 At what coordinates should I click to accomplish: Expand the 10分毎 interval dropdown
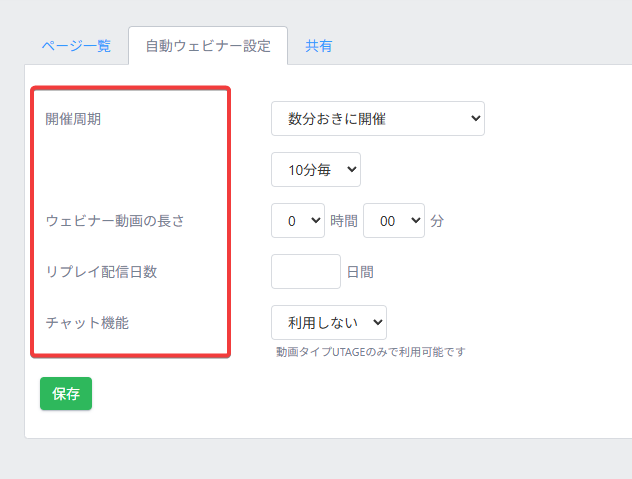tap(316, 169)
